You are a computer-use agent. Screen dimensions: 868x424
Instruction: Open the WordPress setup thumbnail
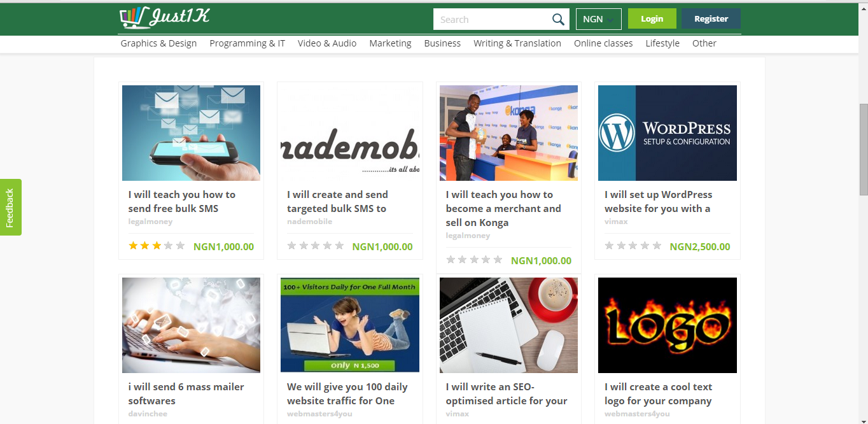[x=668, y=133]
